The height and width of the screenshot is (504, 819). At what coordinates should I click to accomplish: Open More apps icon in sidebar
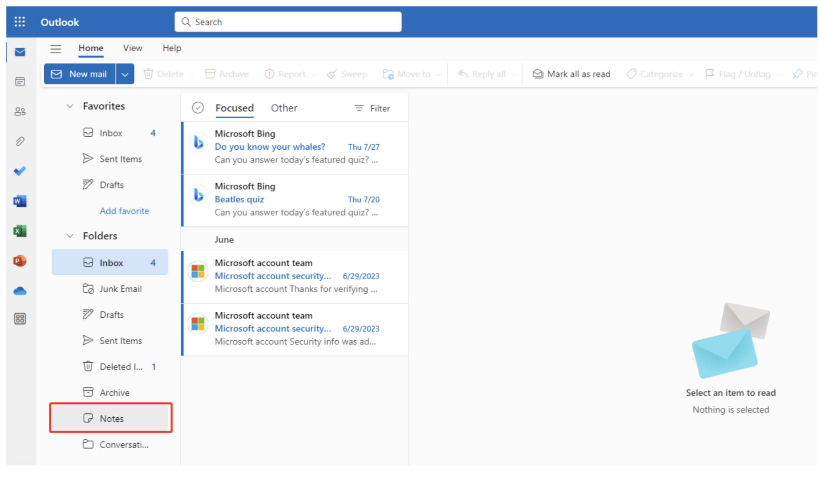pyautogui.click(x=20, y=319)
